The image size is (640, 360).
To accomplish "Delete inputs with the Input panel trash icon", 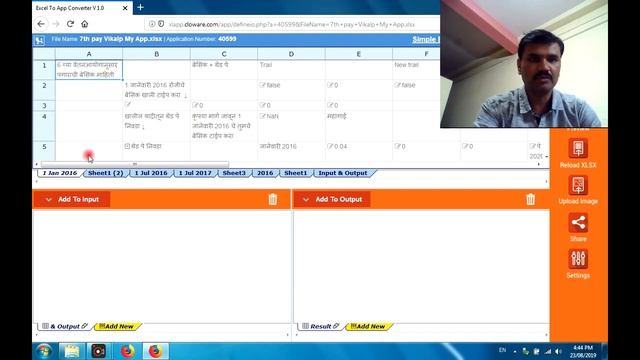I will (x=273, y=199).
